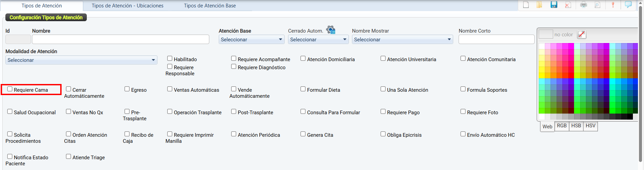The width and height of the screenshot is (644, 170).
Task: Click the delete document red X icon
Action: pos(568,5)
